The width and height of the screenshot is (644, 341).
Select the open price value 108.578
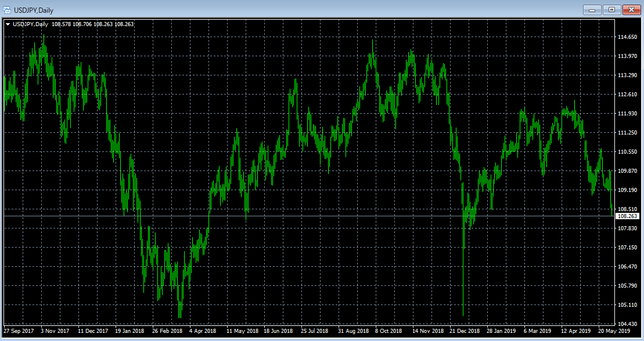point(61,24)
